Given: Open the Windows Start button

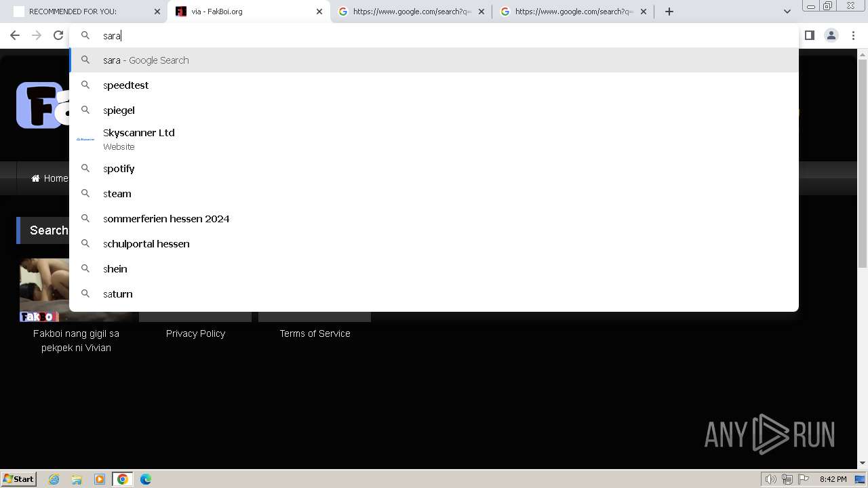Looking at the screenshot, I should point(19,479).
